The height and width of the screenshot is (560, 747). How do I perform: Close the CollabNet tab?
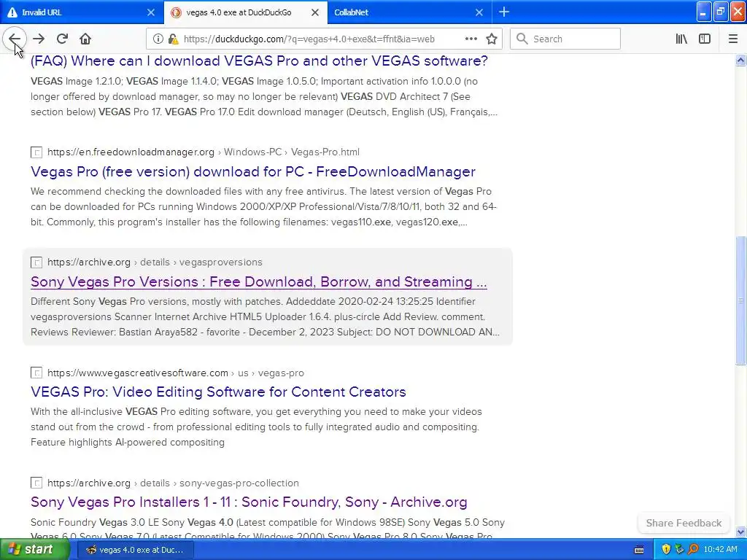point(479,12)
